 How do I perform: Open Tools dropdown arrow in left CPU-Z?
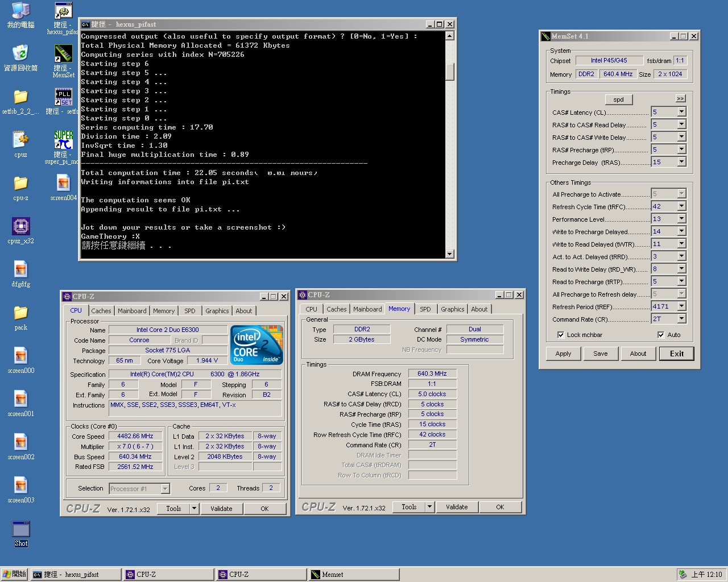click(194, 509)
